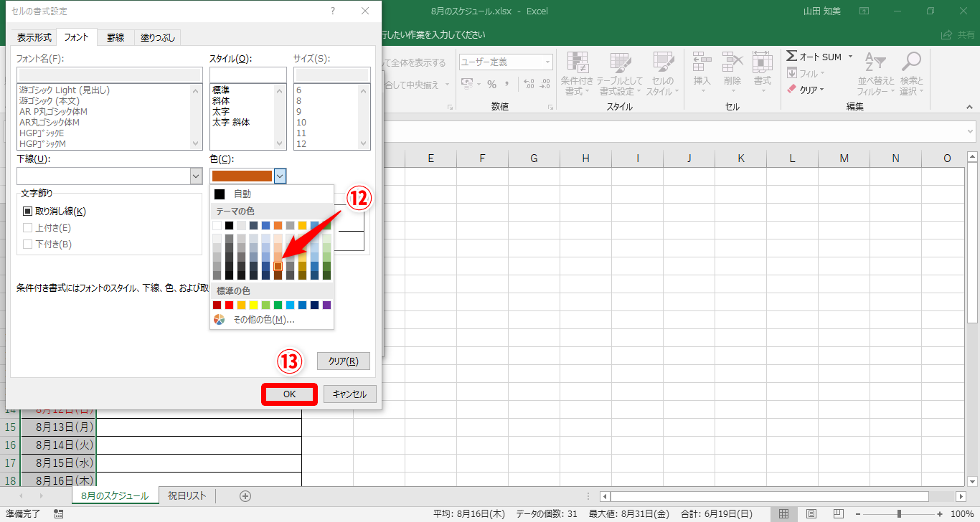The image size is (980, 522).
Task: Select row 17 header
Action: 11,462
